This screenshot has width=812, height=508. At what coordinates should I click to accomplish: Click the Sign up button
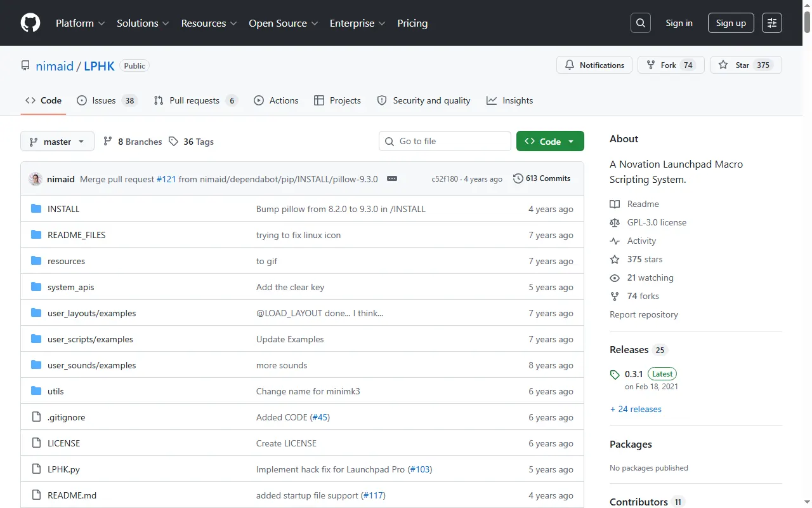731,23
